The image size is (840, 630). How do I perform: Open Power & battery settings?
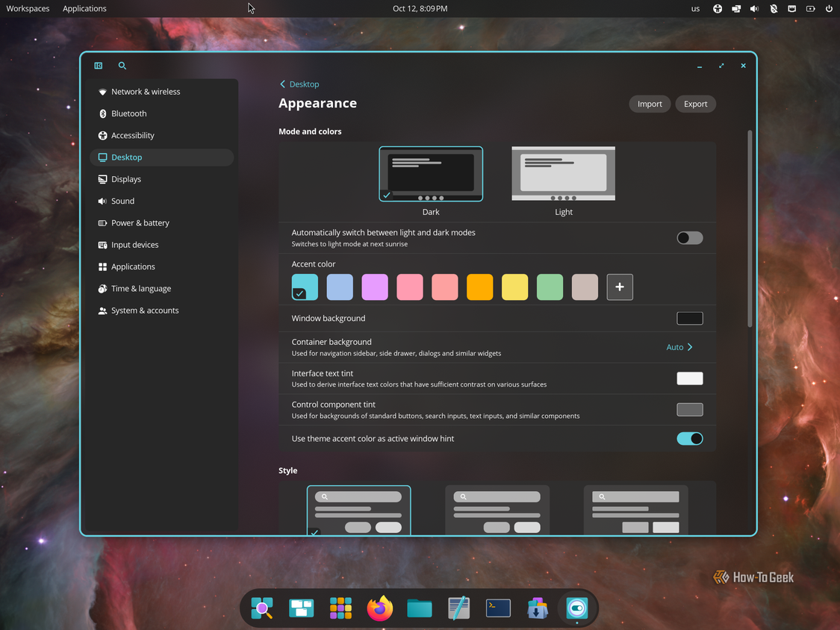point(162,223)
